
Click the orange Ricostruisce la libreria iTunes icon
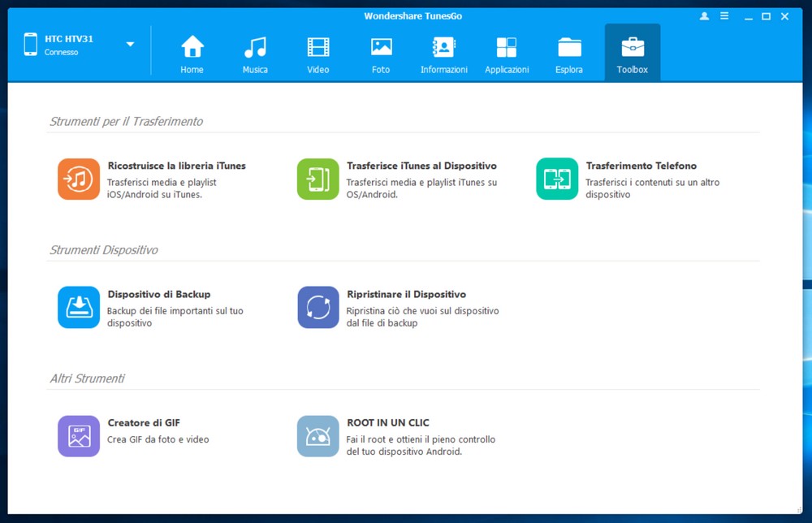[x=79, y=179]
